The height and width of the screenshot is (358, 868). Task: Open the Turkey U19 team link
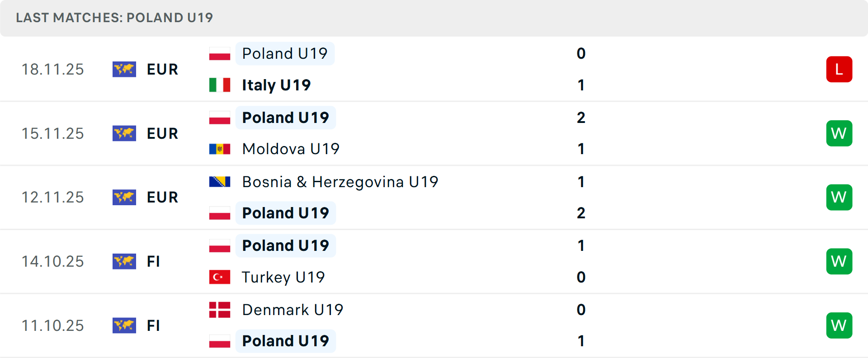coord(283,277)
